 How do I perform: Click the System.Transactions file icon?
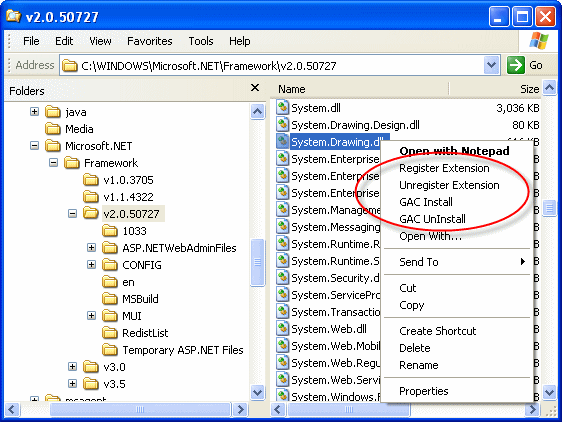[282, 312]
